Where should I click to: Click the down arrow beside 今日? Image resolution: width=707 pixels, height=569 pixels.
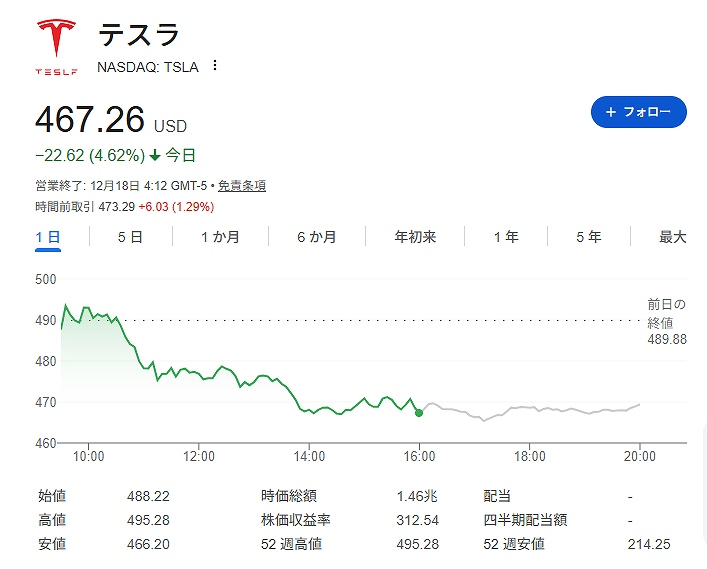155,156
